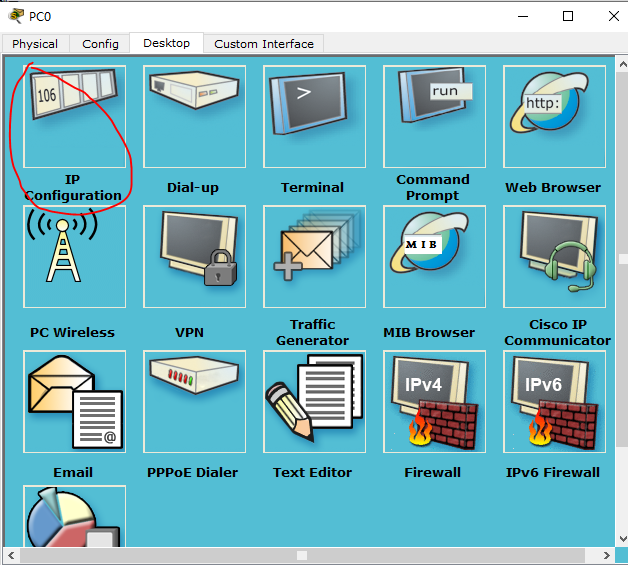Click the 'Cisco IP Communicator' label text
The image size is (628, 565).
[x=558, y=332]
